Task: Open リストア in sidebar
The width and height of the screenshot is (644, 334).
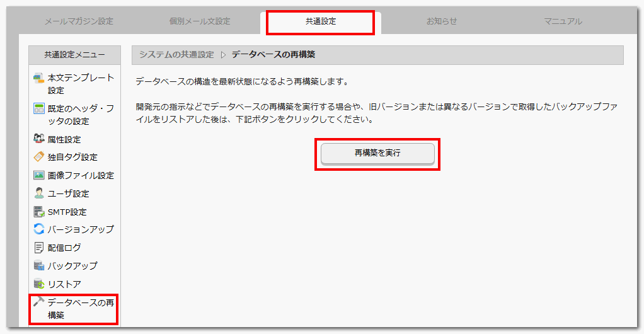Action: coord(64,284)
